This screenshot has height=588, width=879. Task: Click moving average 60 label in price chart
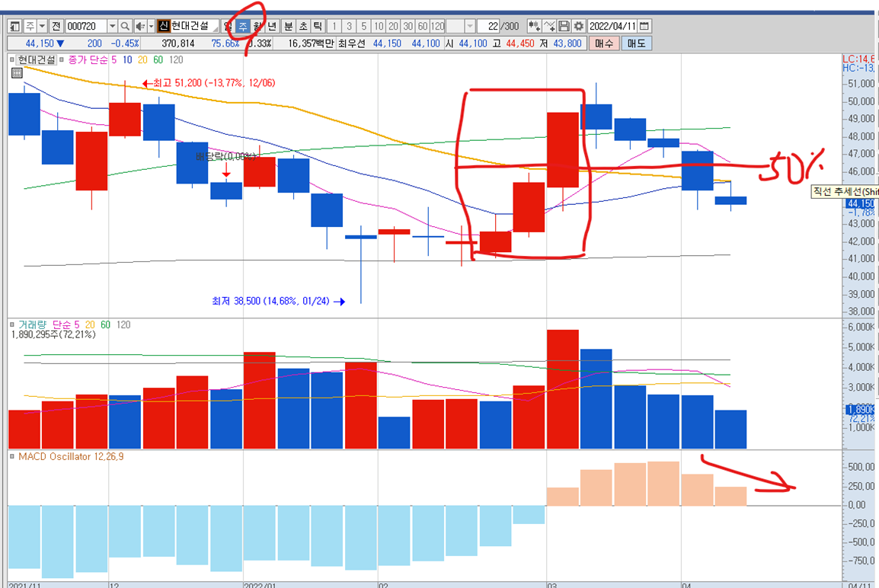tap(158, 60)
